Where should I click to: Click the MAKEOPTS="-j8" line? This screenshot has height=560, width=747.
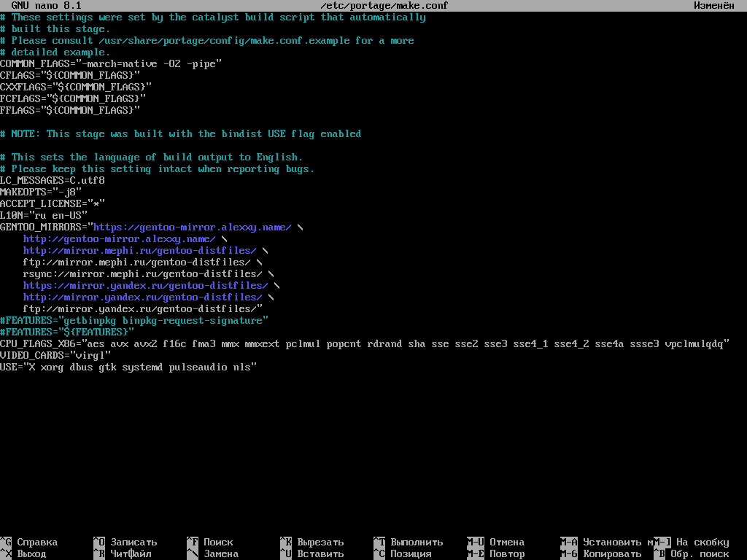point(41,192)
